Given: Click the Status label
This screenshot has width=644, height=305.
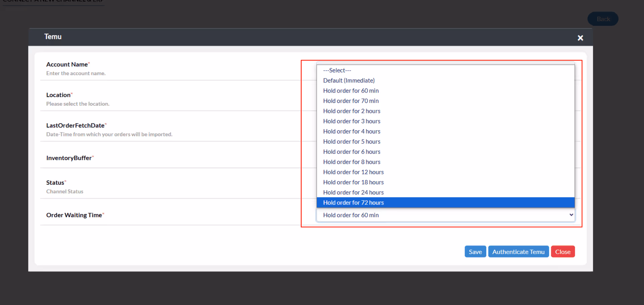Looking at the screenshot, I should coord(55,183).
